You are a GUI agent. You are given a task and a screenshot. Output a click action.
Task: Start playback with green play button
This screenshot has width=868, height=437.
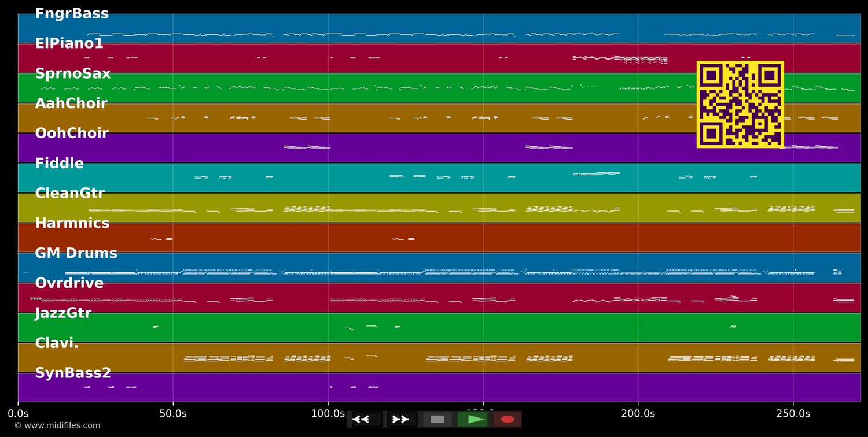pyautogui.click(x=473, y=419)
